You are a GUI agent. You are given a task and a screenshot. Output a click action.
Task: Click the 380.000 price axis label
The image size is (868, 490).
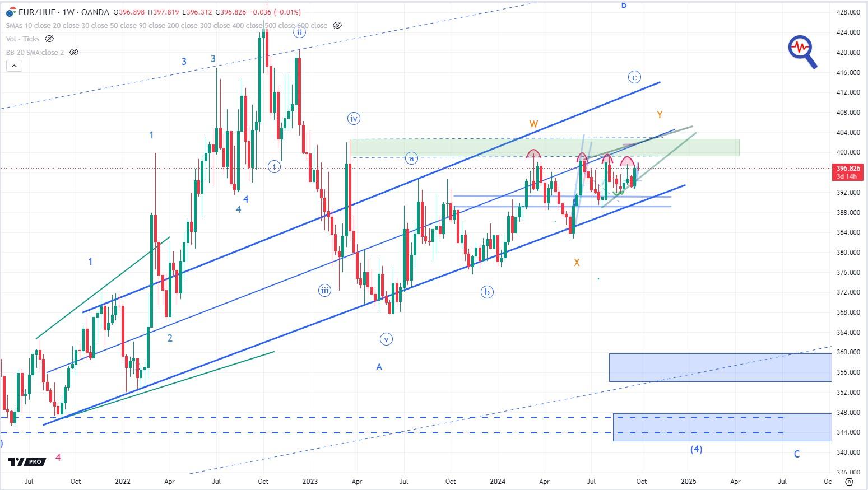pyautogui.click(x=847, y=253)
